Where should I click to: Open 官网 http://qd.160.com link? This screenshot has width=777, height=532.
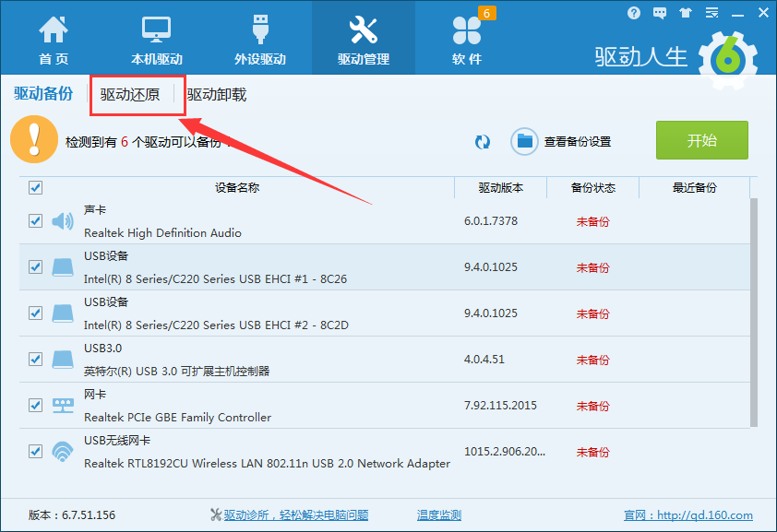[688, 515]
